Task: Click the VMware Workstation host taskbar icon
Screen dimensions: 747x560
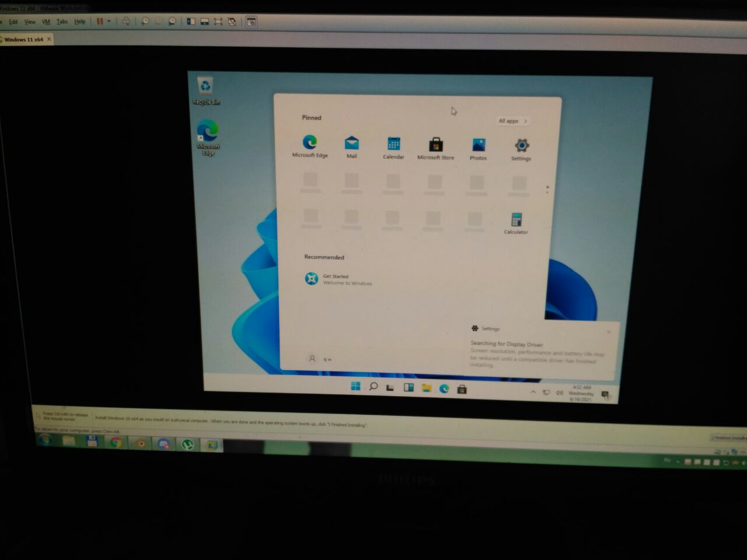Action: click(x=211, y=445)
